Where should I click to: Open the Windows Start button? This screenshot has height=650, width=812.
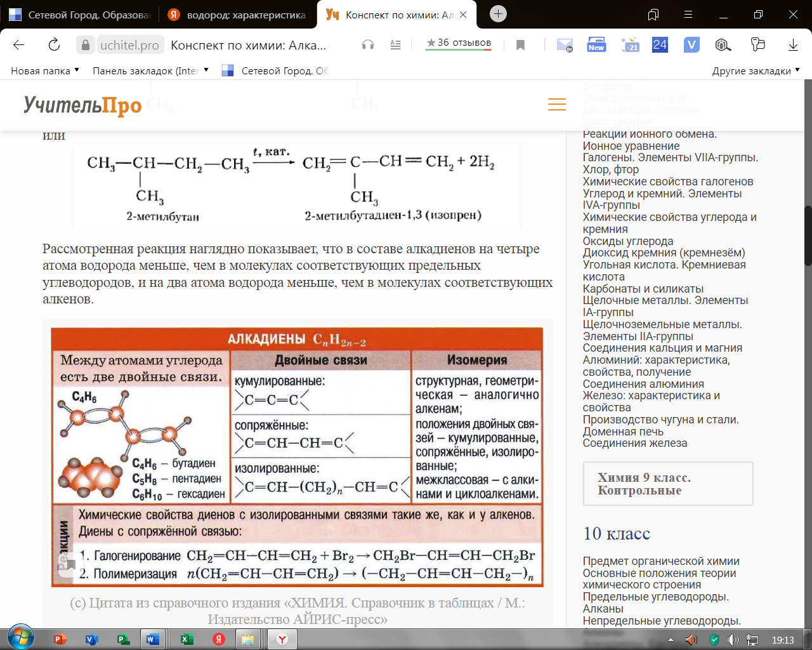tap(20, 638)
